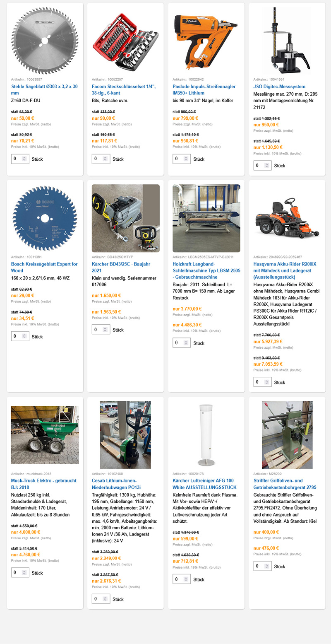Click quantity stepper for Husqvarna Akku-Rider
This screenshot has height=644, width=331.
[266, 382]
